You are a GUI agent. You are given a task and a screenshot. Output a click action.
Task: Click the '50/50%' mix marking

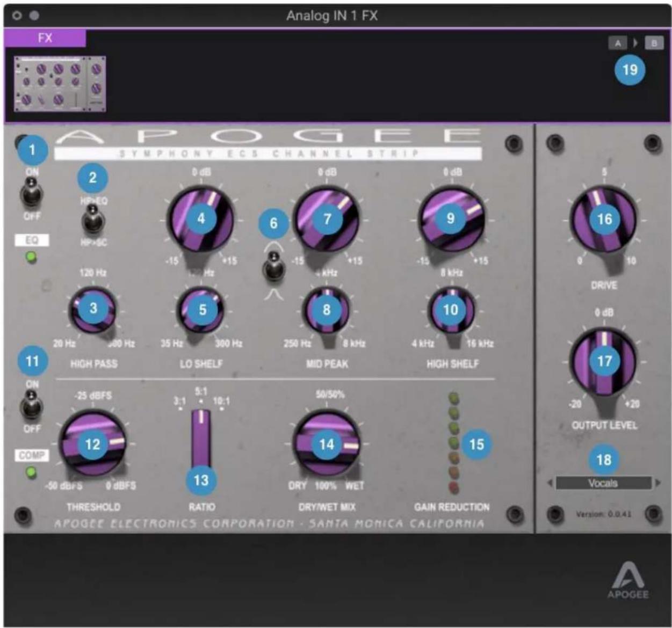pos(330,395)
